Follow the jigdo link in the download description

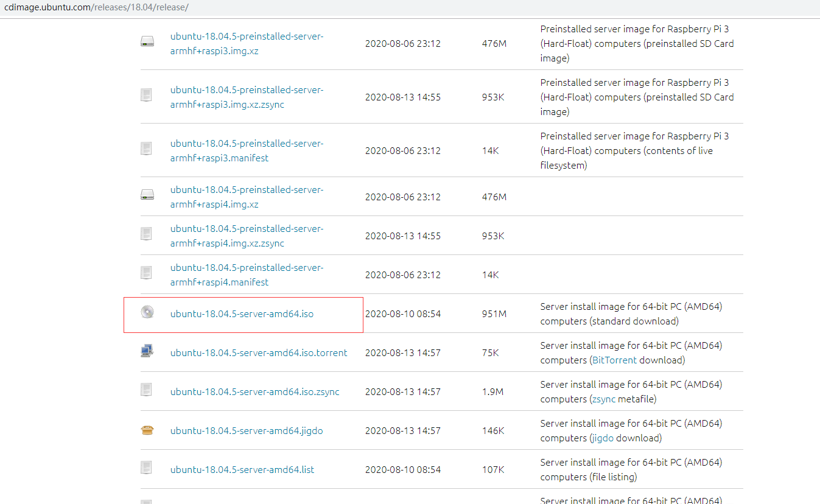602,438
